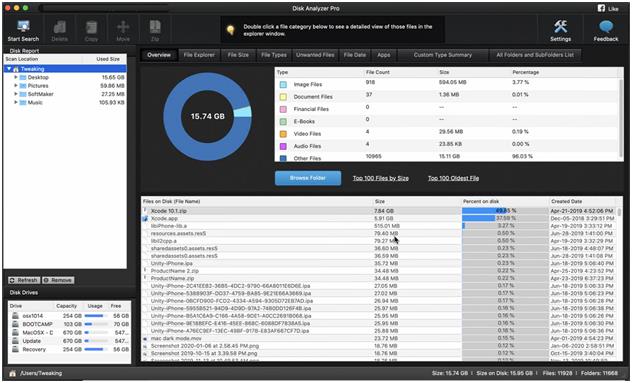Expand the Pictures folder node

(x=16, y=85)
